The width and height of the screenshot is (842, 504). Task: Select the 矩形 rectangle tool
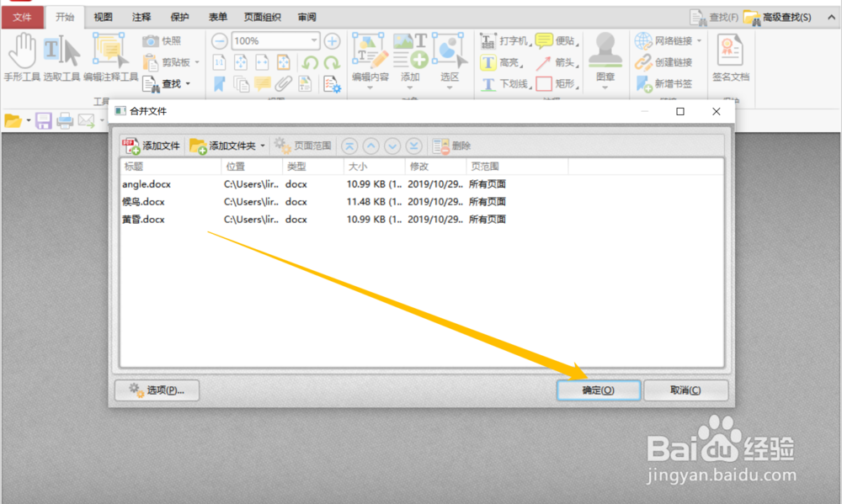tap(557, 84)
